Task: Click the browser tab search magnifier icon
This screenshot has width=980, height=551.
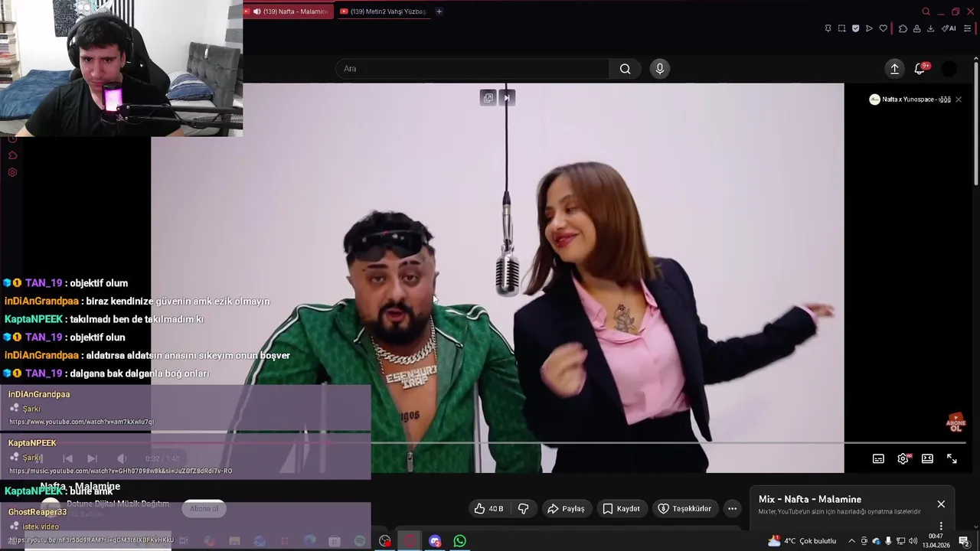Action: tap(926, 11)
